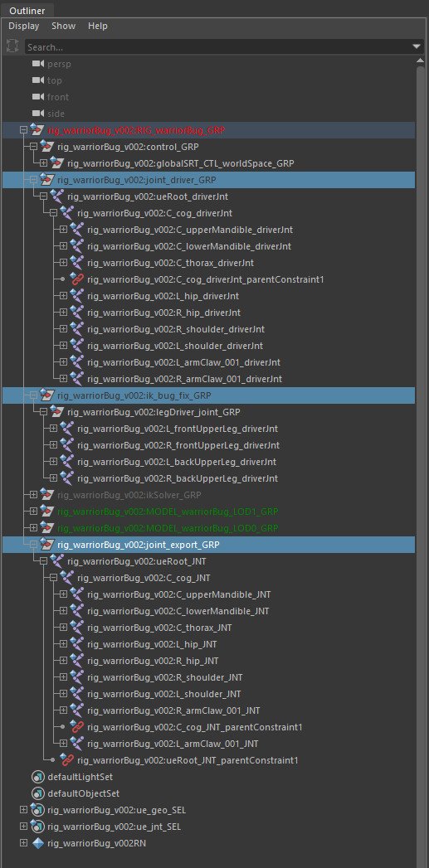The height and width of the screenshot is (868, 429).
Task: Click the defaultLightSet set icon
Action: (37, 777)
